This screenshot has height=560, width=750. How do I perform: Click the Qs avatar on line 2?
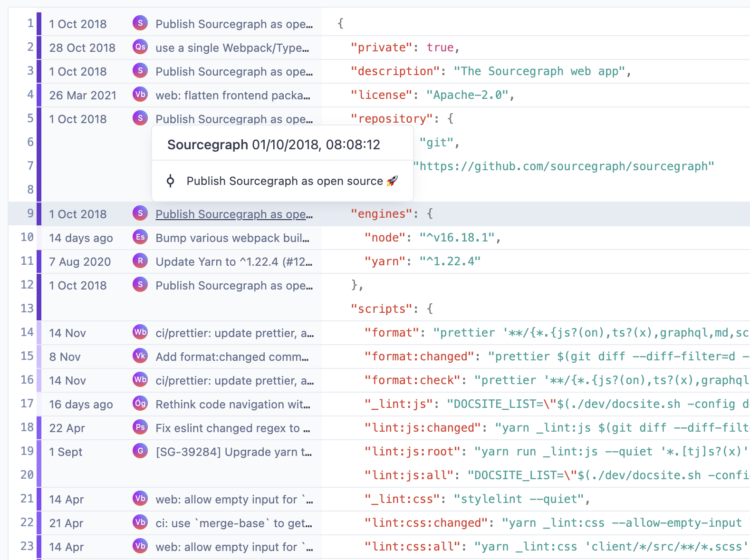click(x=140, y=47)
